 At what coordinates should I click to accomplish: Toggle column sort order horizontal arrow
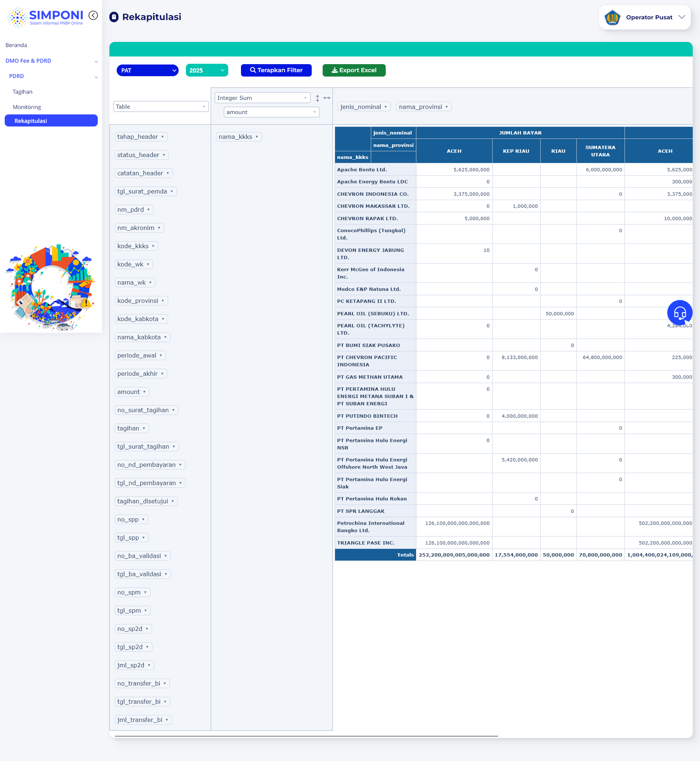coord(327,98)
